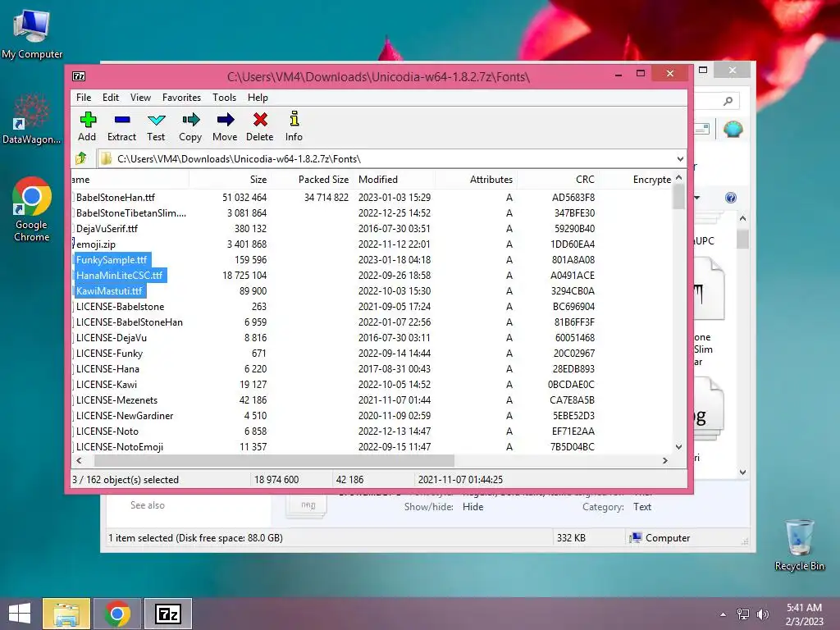Image resolution: width=840 pixels, height=630 pixels.
Task: Select the LICENSE-Babelstone file
Action: pyautogui.click(x=120, y=307)
